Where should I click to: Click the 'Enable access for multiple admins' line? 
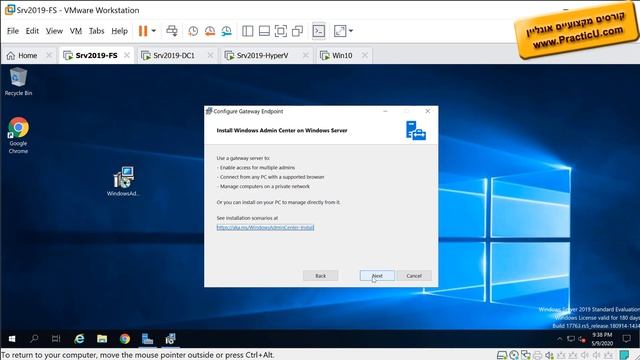pyautogui.click(x=256, y=168)
